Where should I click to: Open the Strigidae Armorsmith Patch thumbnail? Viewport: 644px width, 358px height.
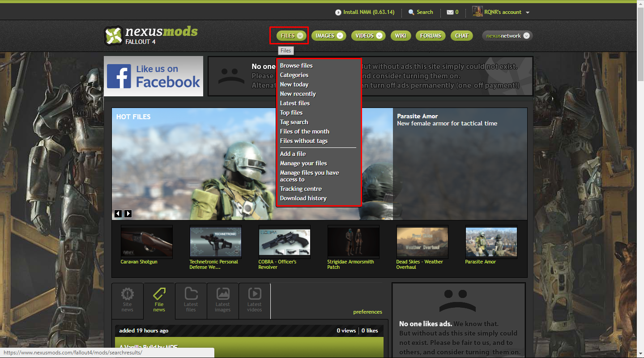point(354,242)
